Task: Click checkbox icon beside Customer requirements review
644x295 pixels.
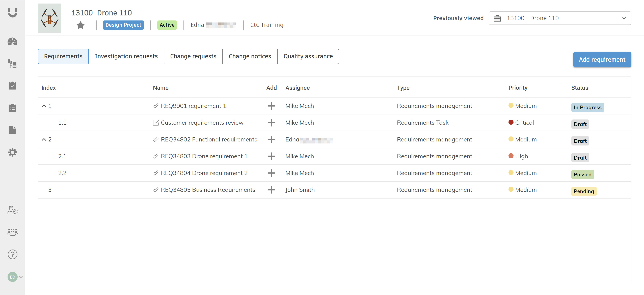Action: [156, 123]
